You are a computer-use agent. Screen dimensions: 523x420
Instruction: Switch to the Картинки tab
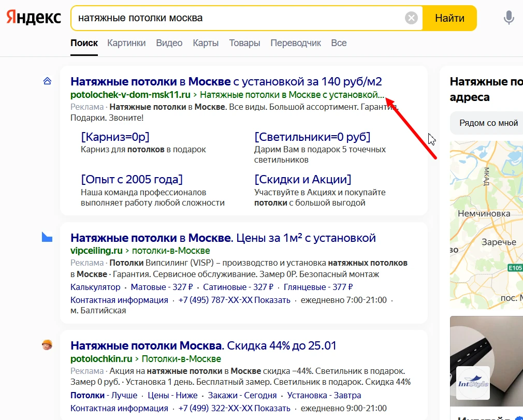click(x=126, y=43)
